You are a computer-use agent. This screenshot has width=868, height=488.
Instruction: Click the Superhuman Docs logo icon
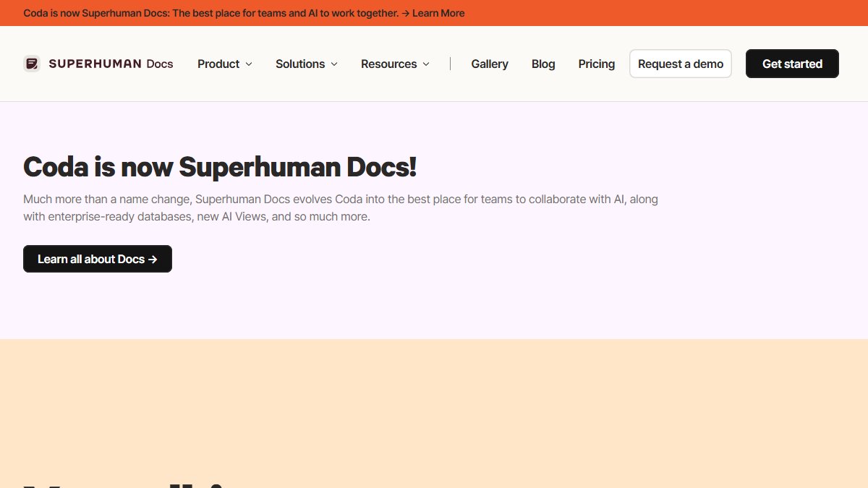pyautogui.click(x=31, y=64)
